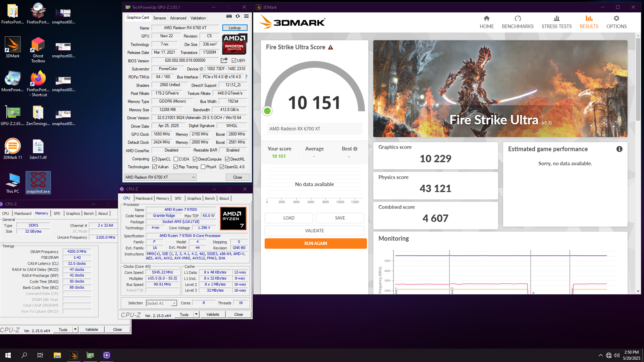Viewport: 644px width, 362px height.
Task: Click the RUN AGAIN button
Action: click(316, 243)
